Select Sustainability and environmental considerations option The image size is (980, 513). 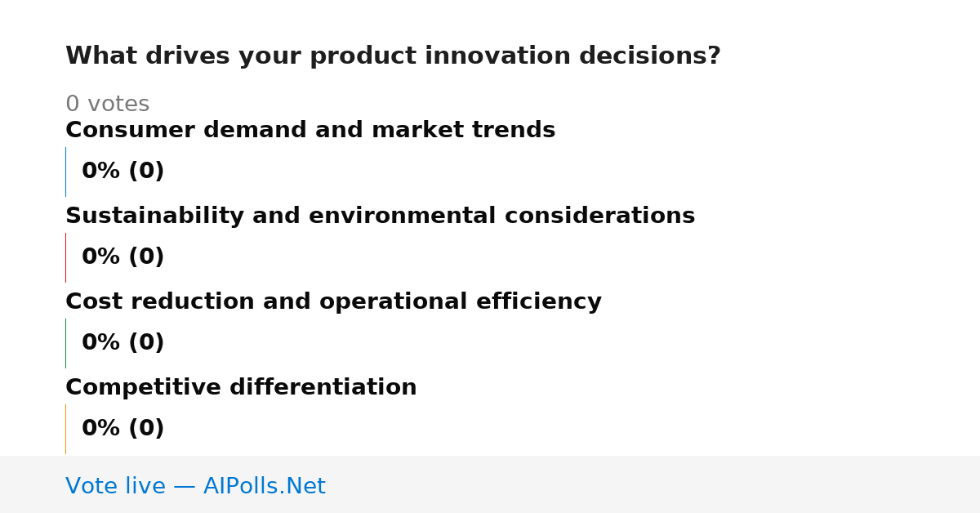point(380,216)
